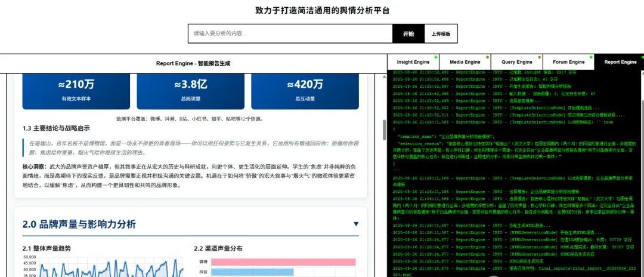Select the Report Engine tab
This screenshot has width=644, height=277.
(620, 62)
